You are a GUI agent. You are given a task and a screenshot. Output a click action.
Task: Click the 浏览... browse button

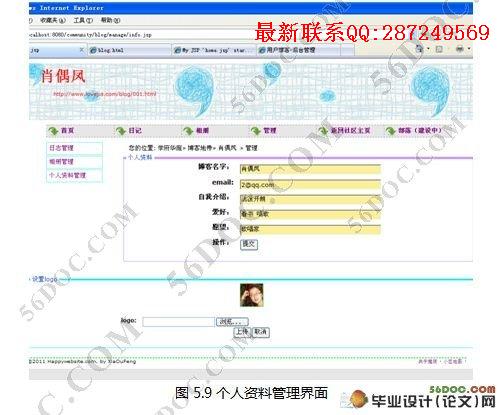point(232,322)
